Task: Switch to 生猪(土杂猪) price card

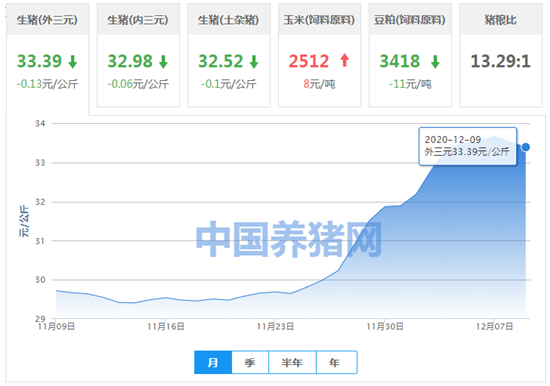Action: point(229,55)
